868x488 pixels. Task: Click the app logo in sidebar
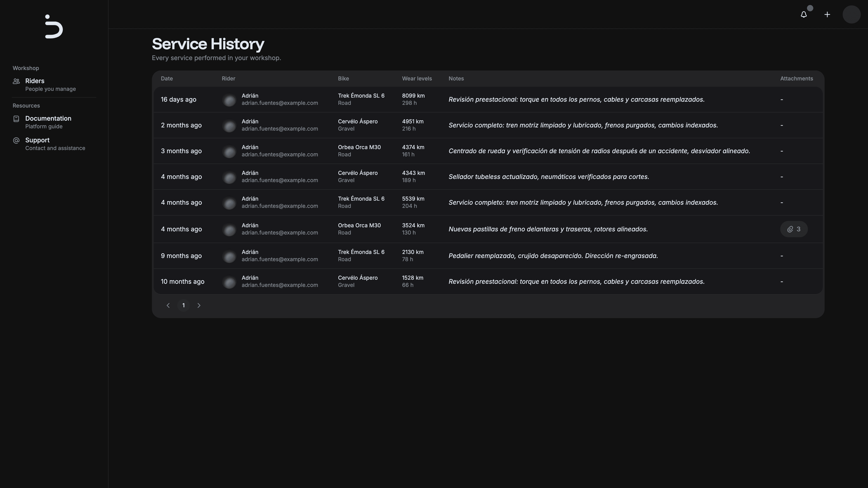(54, 27)
